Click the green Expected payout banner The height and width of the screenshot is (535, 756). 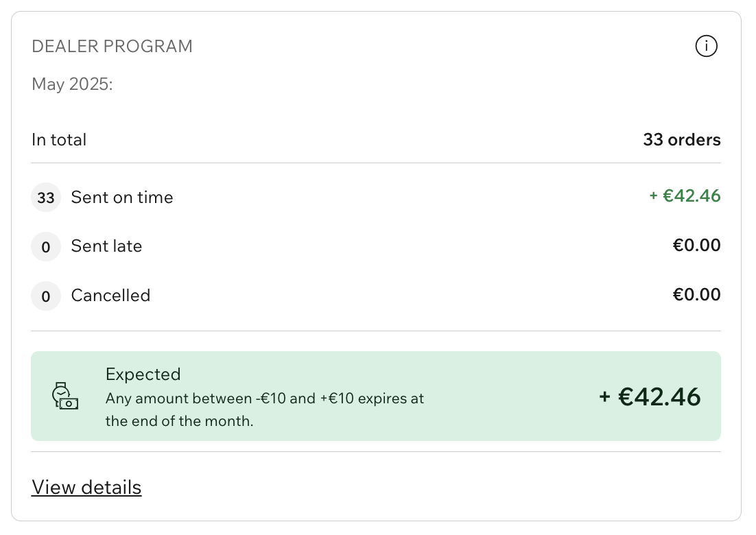376,396
